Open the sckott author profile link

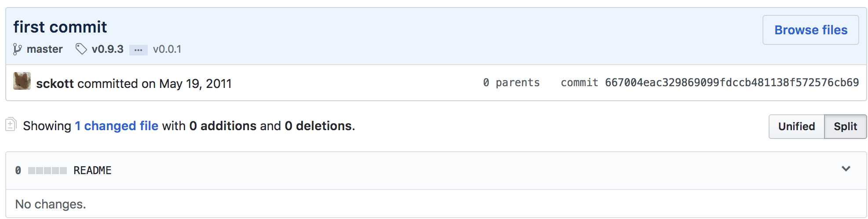[55, 84]
